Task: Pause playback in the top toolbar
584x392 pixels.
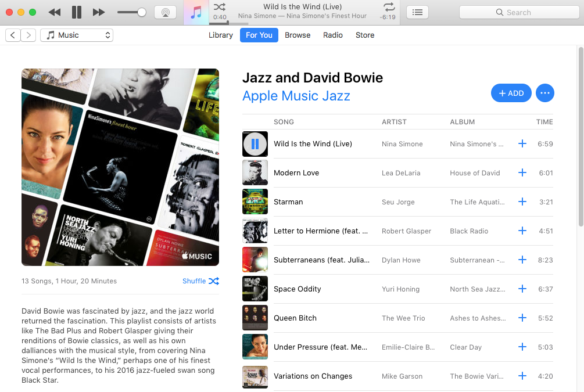Action: pyautogui.click(x=77, y=12)
